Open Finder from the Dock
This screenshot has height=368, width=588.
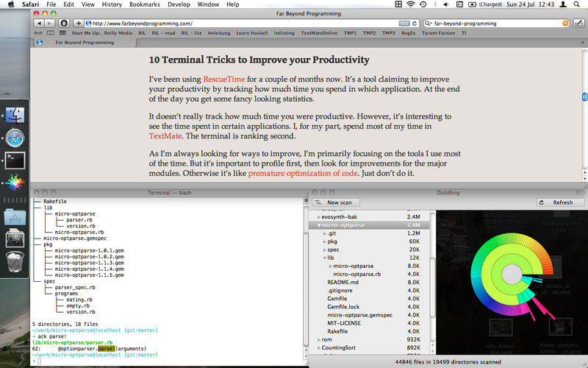15,116
